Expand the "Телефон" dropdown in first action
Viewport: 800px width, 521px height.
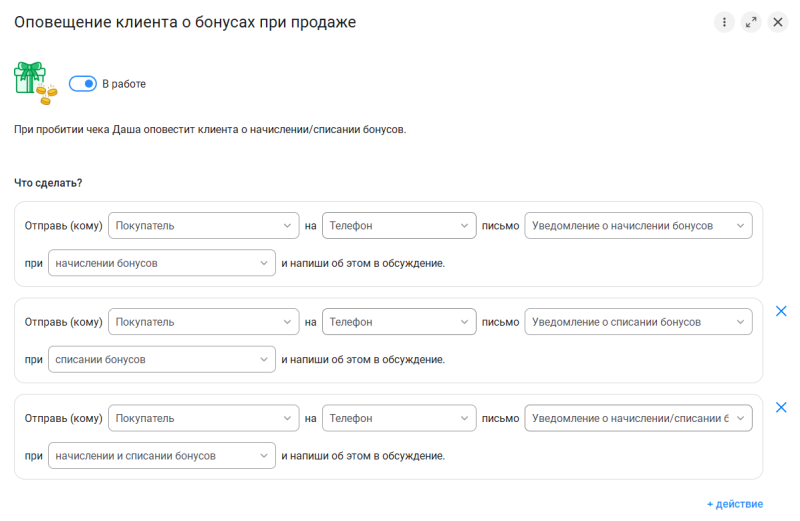399,226
